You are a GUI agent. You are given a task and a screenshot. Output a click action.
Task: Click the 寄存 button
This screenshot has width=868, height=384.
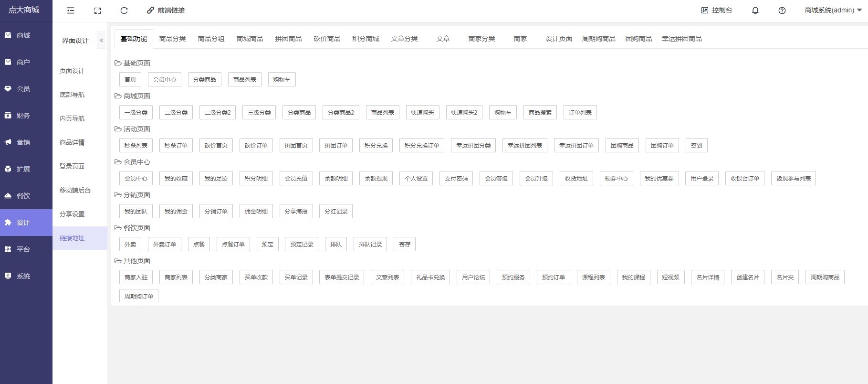405,244
